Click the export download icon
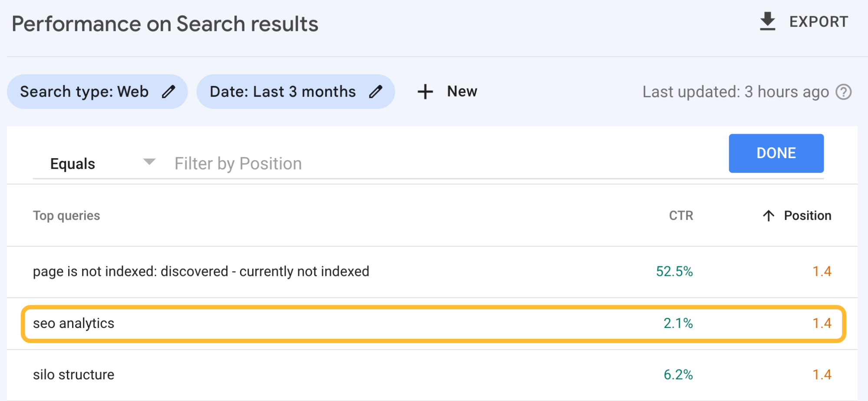 coord(767,22)
